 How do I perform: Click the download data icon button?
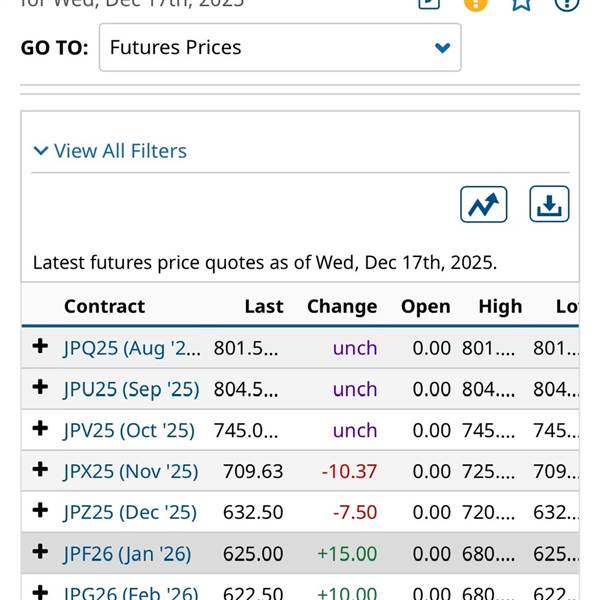click(548, 204)
